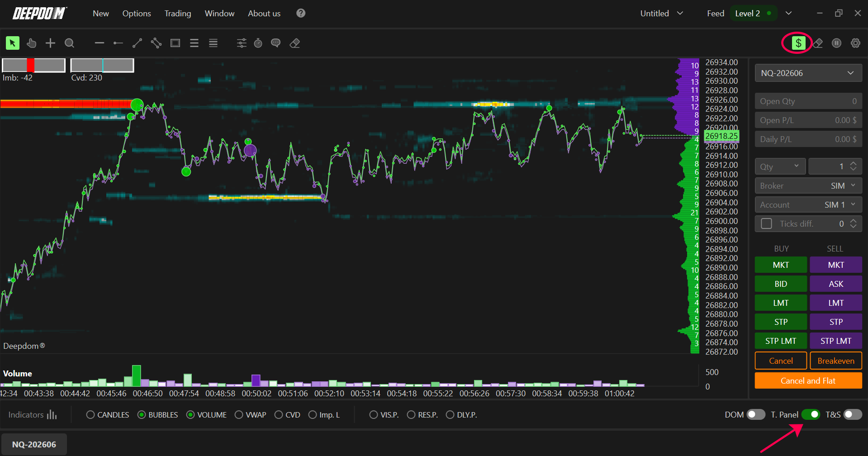Screen dimensions: 868x456
Task: Click the ASK button
Action: [x=836, y=284]
